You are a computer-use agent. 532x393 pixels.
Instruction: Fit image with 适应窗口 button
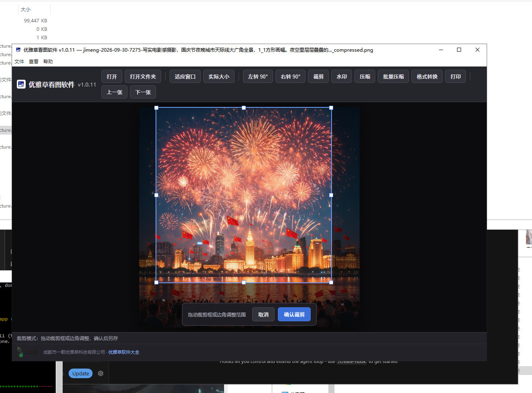(185, 77)
